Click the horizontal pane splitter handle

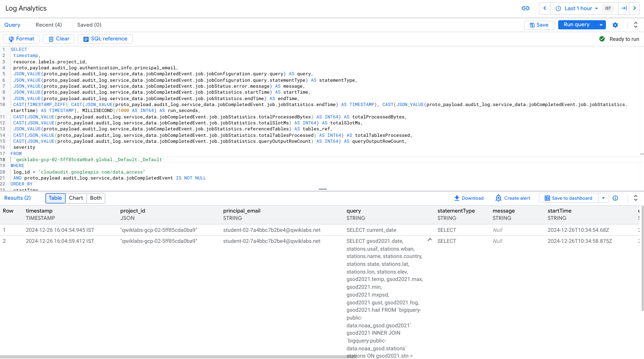click(x=323, y=189)
